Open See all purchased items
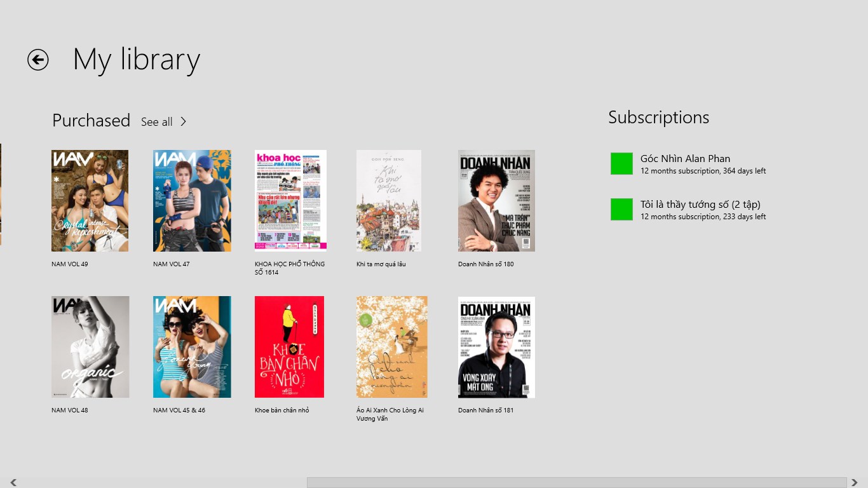868x488 pixels. pos(157,122)
